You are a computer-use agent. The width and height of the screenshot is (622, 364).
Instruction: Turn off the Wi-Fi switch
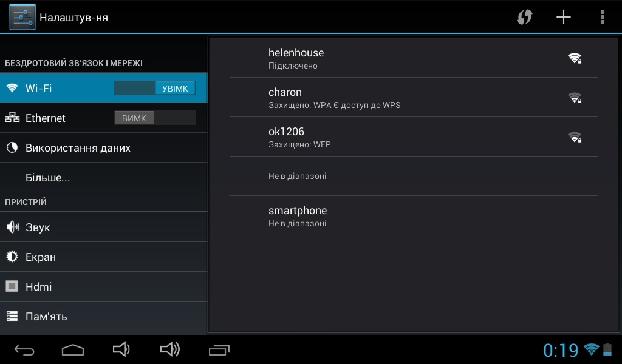click(x=155, y=88)
